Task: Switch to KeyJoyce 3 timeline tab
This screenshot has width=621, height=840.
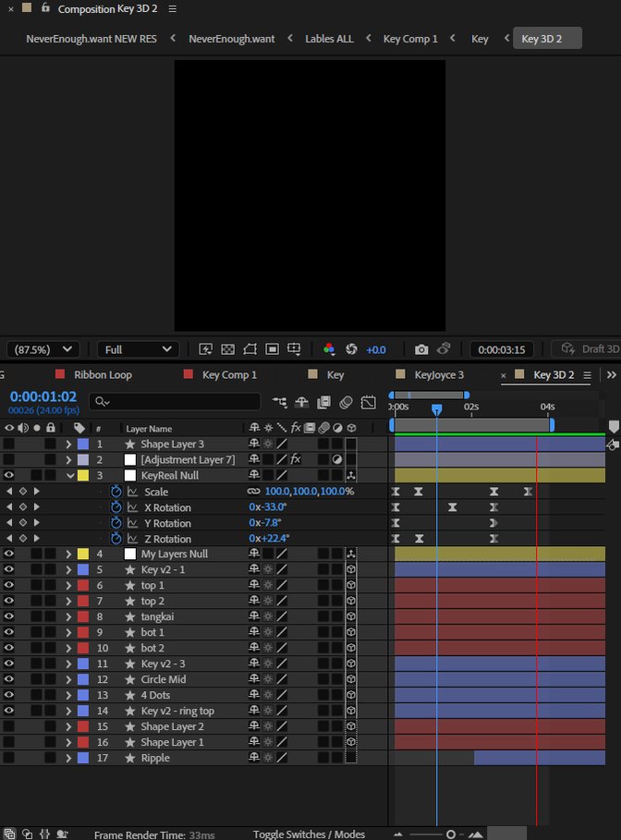Action: coord(439,375)
